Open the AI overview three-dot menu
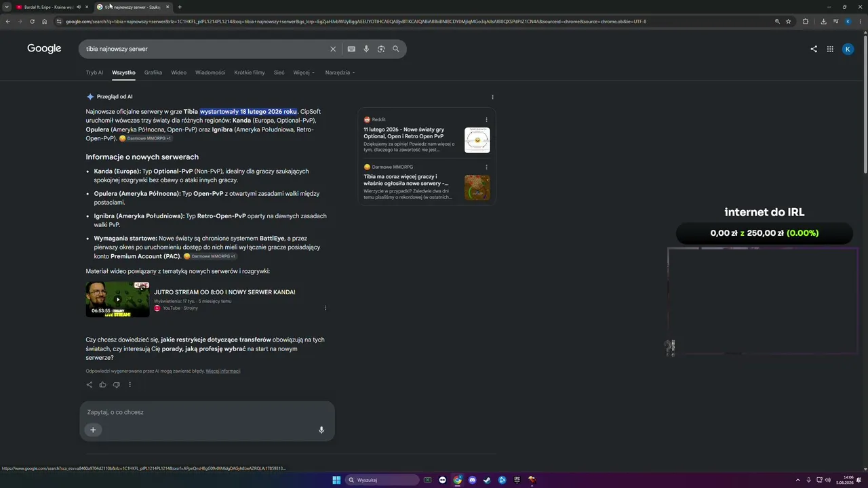 coord(492,97)
